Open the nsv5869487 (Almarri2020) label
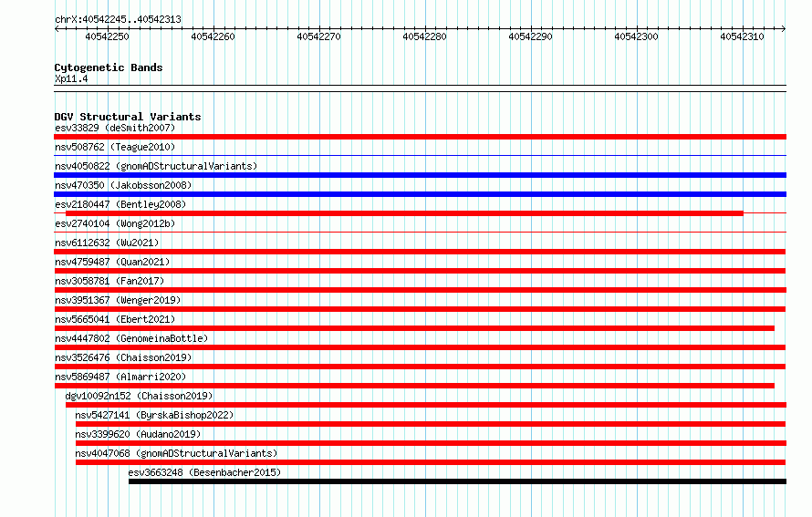812x517 pixels. 120,377
